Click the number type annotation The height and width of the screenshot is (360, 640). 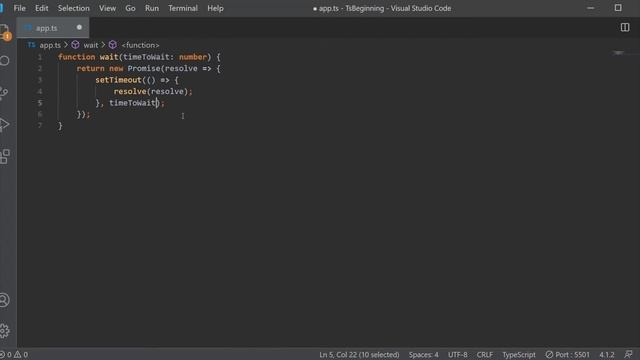(x=193, y=57)
